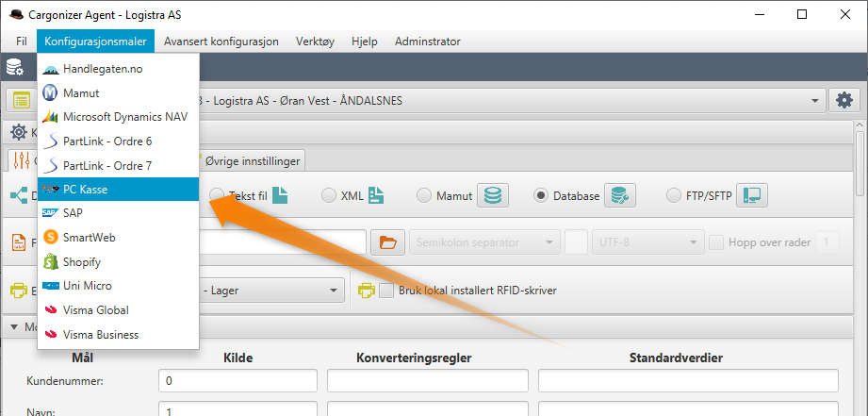
Task: Open the UTF-8 encoding dropdown
Action: pos(647,242)
